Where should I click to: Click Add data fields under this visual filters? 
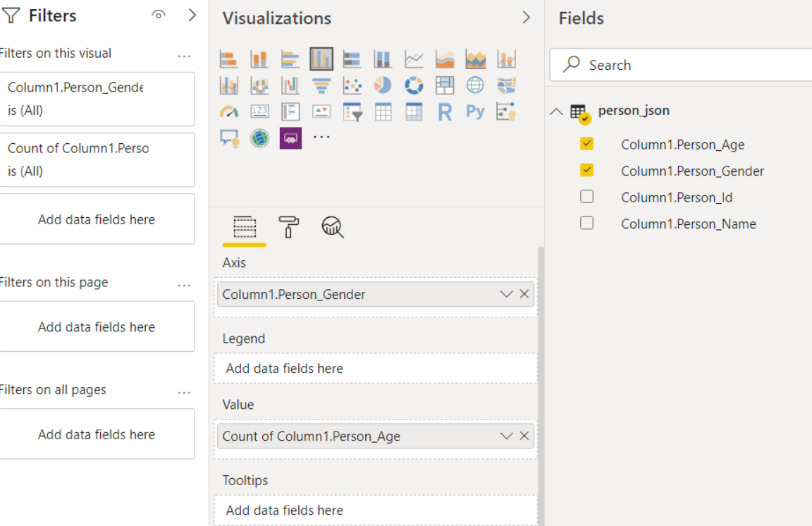pos(97,219)
